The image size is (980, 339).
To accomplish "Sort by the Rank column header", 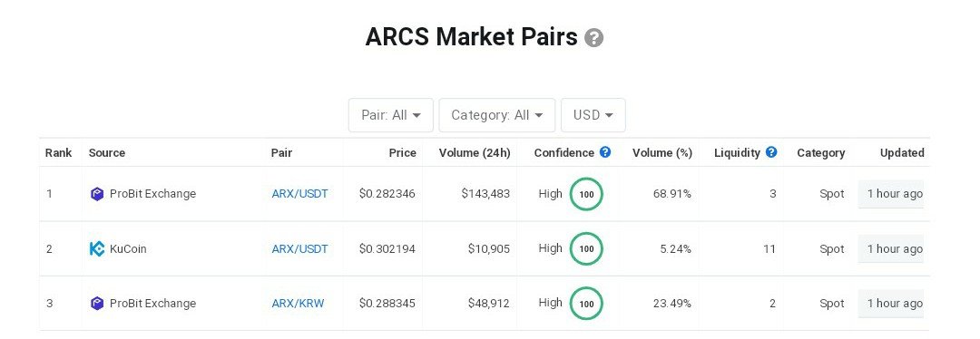I will tap(59, 152).
